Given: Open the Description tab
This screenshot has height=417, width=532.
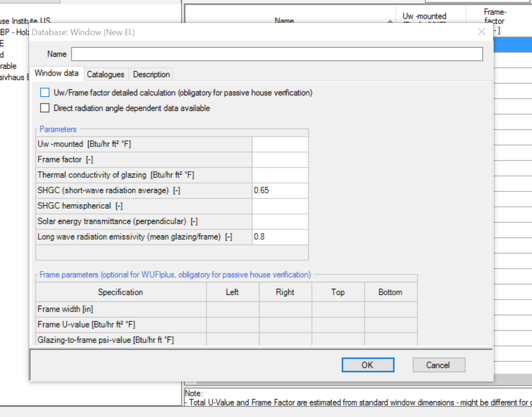Looking at the screenshot, I should pos(151,74).
